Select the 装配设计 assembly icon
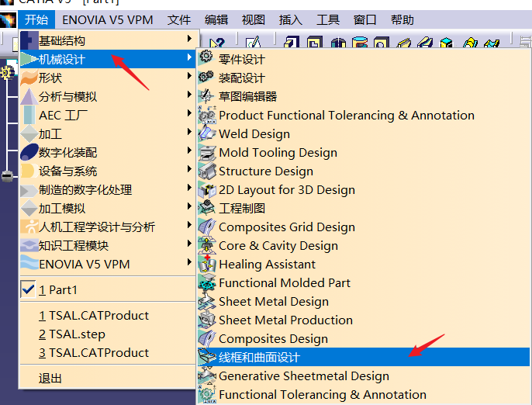The image size is (532, 405). pos(206,77)
